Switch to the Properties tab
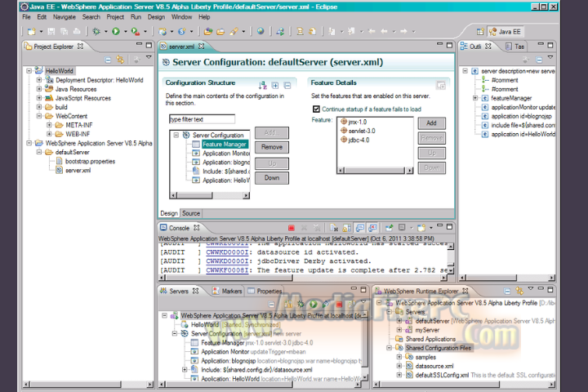The image size is (588, 392). pos(265,291)
